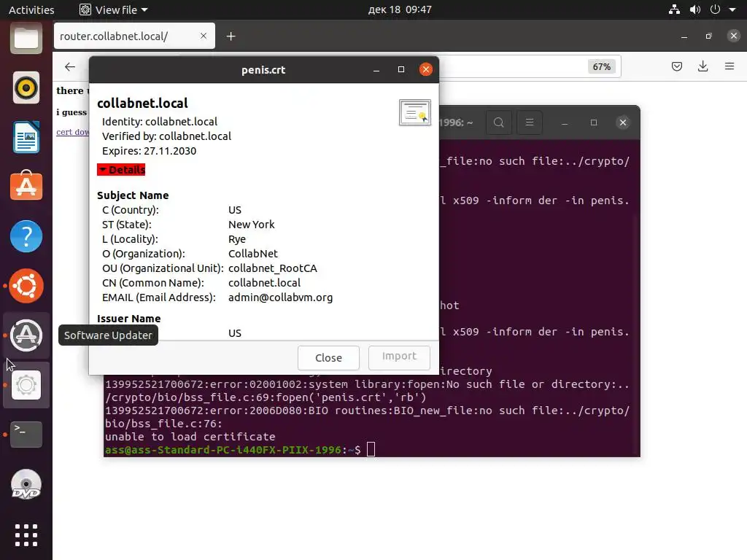Image resolution: width=747 pixels, height=560 pixels.
Task: Select the CollabNet organization value
Action: tap(253, 254)
